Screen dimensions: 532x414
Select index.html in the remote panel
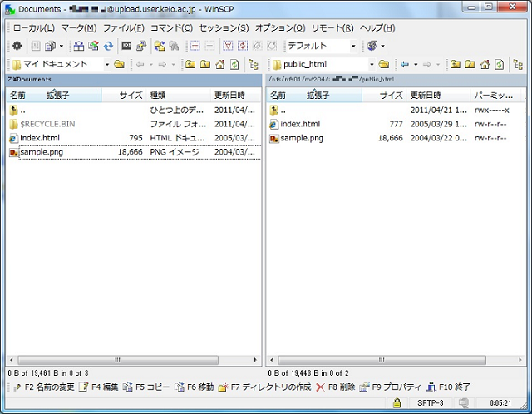[299, 124]
